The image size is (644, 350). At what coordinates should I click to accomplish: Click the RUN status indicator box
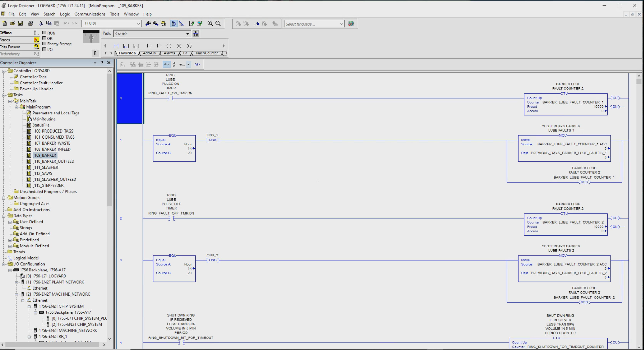[44, 33]
